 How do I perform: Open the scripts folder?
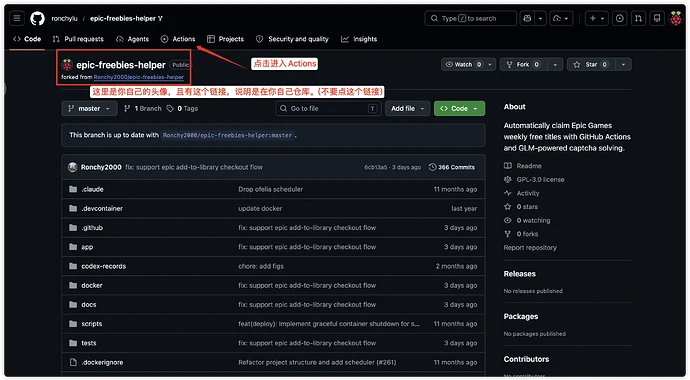pyautogui.click(x=92, y=324)
